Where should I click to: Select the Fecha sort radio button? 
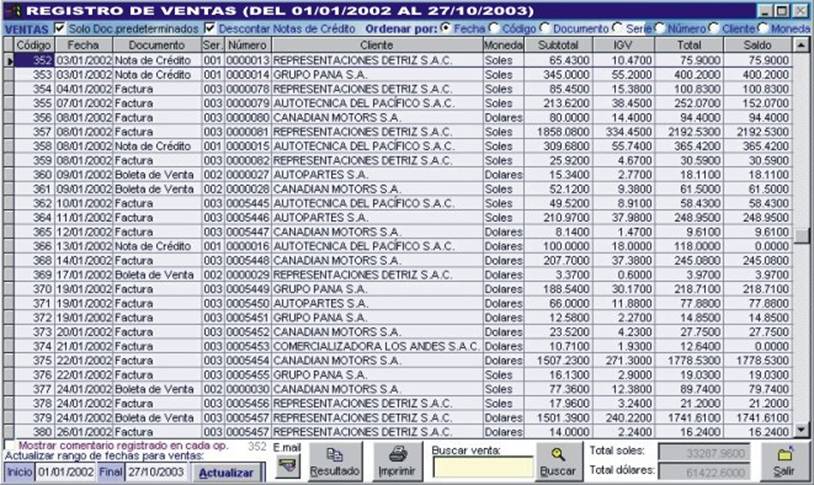tap(445, 28)
